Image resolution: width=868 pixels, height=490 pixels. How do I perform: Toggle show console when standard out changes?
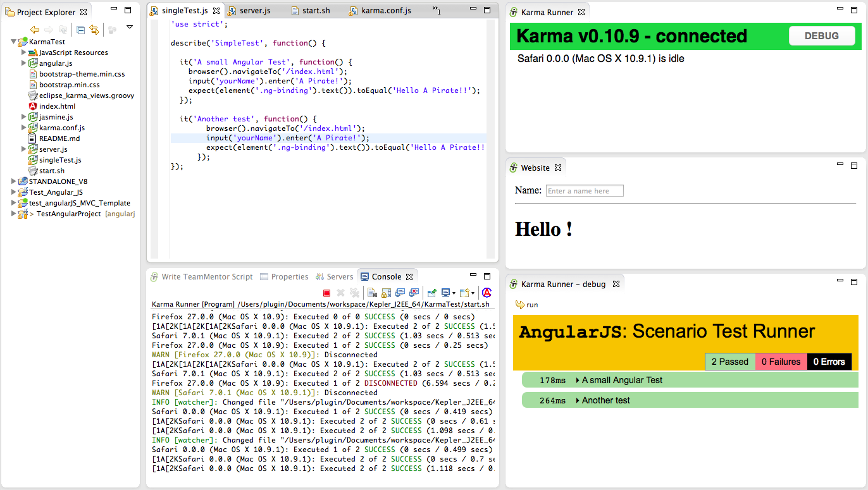(400, 293)
